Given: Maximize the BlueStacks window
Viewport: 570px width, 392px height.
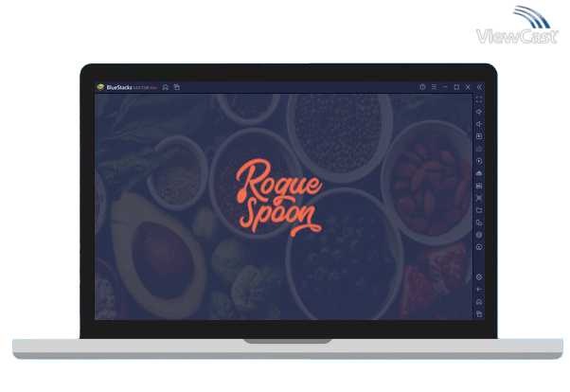Looking at the screenshot, I should 456,87.
